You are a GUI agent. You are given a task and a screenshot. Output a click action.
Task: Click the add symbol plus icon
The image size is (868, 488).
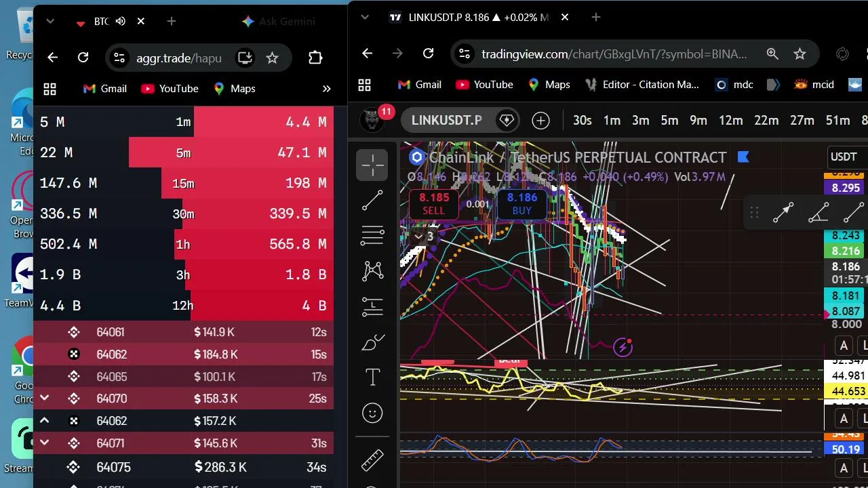[540, 121]
